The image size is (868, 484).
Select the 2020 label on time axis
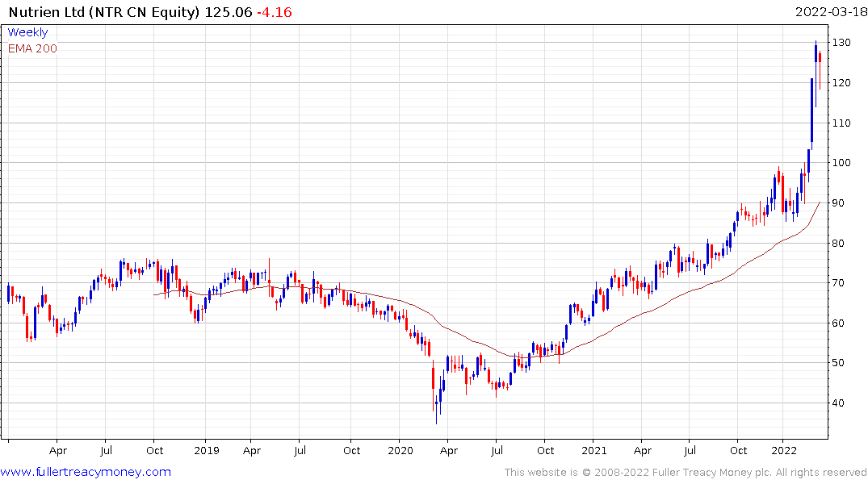400,450
